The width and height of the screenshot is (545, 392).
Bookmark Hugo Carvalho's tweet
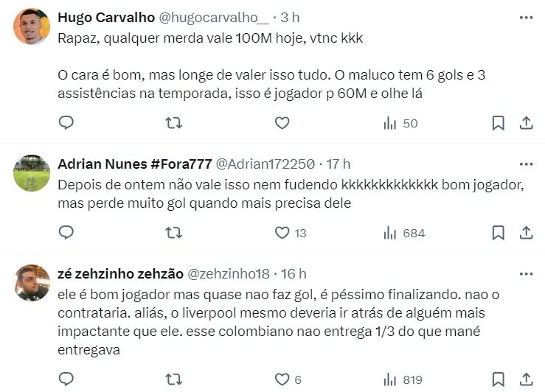click(499, 123)
